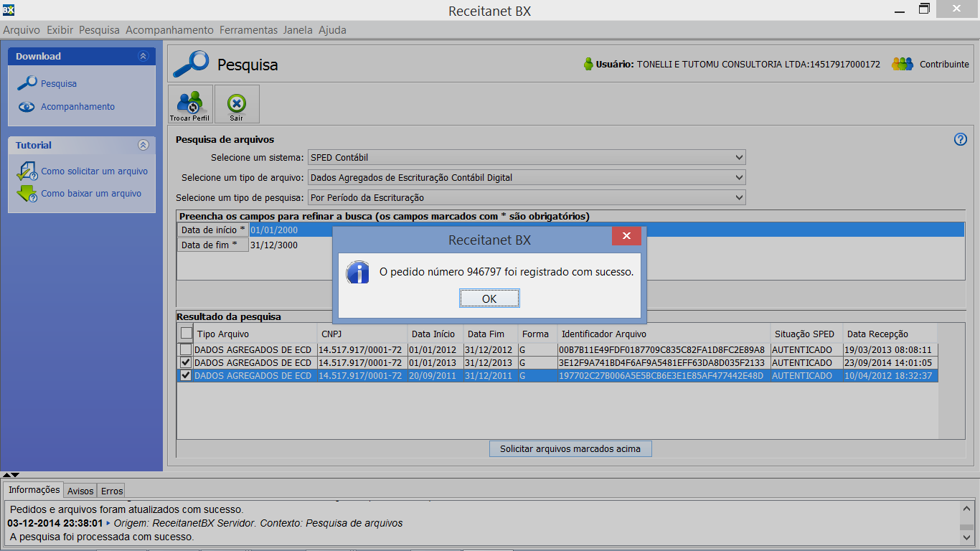Open the Janela menu

click(298, 30)
